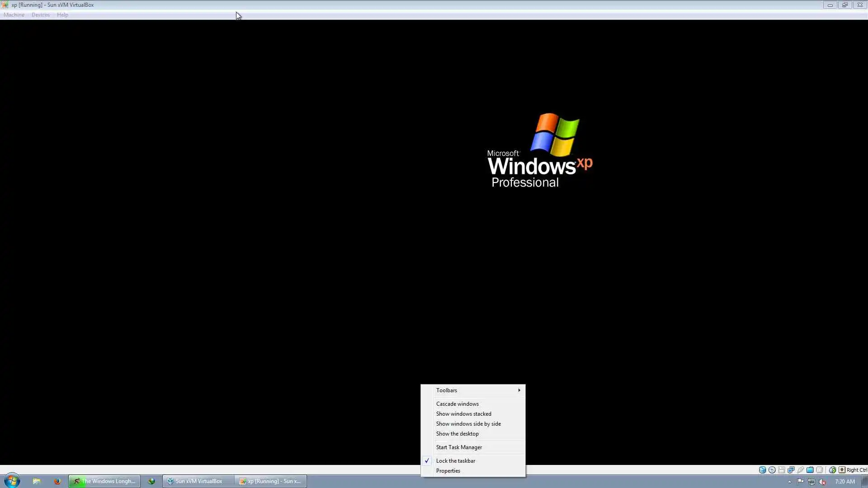Click the Windows Start orb
868x488 pixels.
click(x=12, y=481)
